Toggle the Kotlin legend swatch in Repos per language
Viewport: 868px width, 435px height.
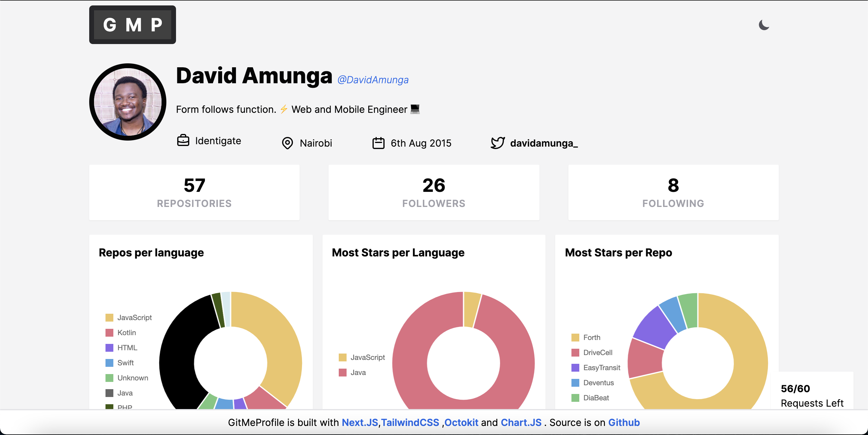[109, 333]
